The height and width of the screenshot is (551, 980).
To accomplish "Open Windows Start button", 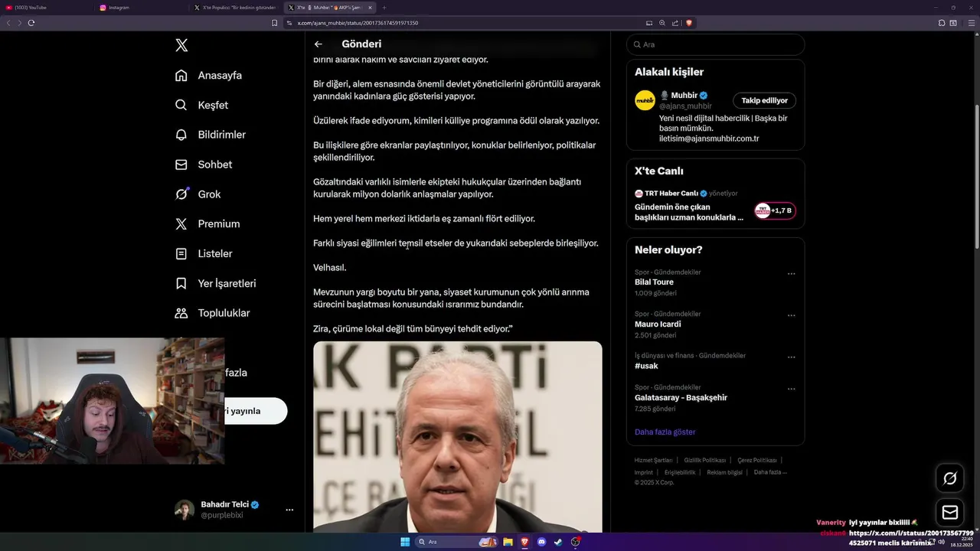I will pyautogui.click(x=405, y=542).
